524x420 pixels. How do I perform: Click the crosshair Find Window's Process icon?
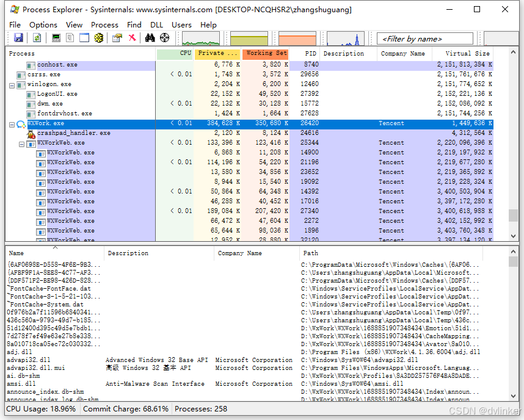tap(164, 38)
